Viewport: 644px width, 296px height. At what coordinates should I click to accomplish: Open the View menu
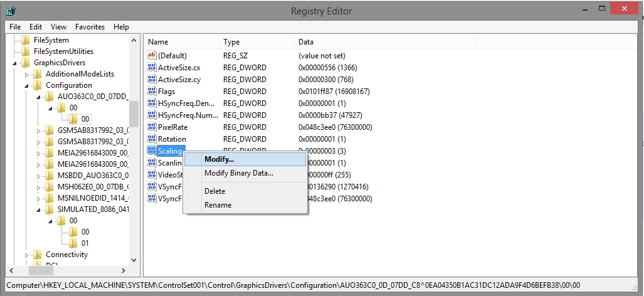pos(58,27)
